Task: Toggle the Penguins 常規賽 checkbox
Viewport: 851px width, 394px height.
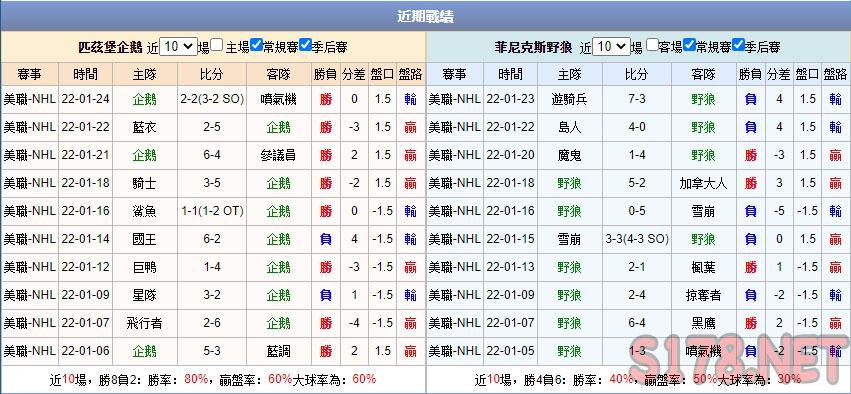Action: [x=257, y=45]
